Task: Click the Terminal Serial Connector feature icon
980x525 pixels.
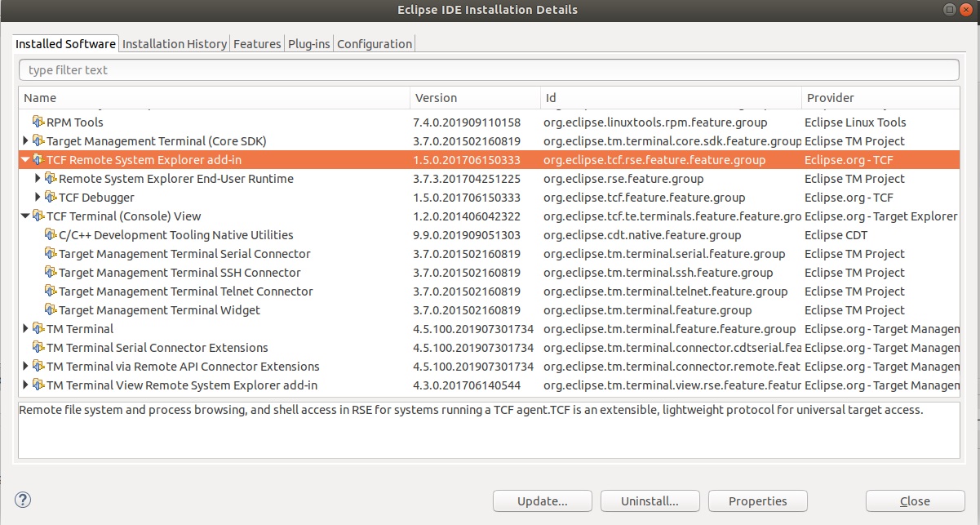Action: (x=51, y=254)
